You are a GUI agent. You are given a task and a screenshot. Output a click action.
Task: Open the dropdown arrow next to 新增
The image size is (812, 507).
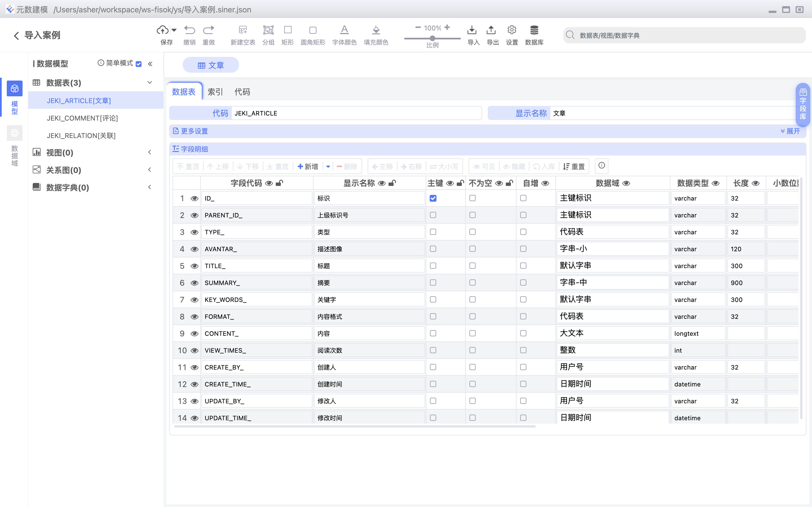(x=328, y=167)
